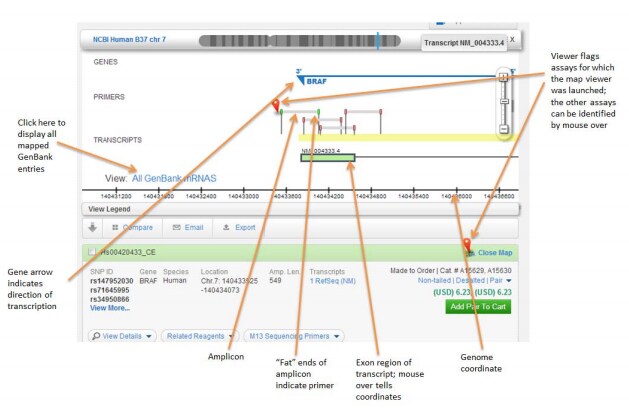Image resolution: width=629 pixels, height=419 pixels.
Task: Click the Compare grid icon
Action: 115,227
